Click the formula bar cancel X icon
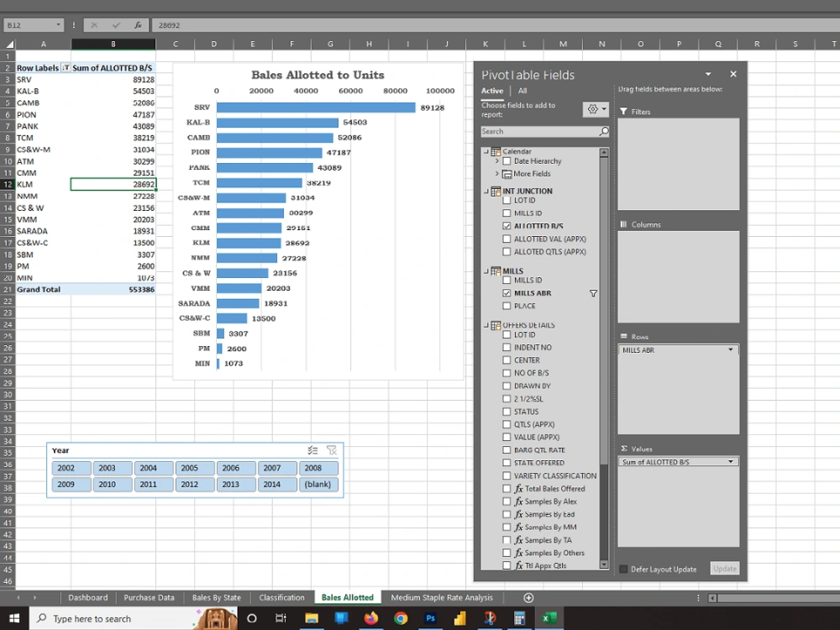This screenshot has width=840, height=630. pyautogui.click(x=94, y=25)
